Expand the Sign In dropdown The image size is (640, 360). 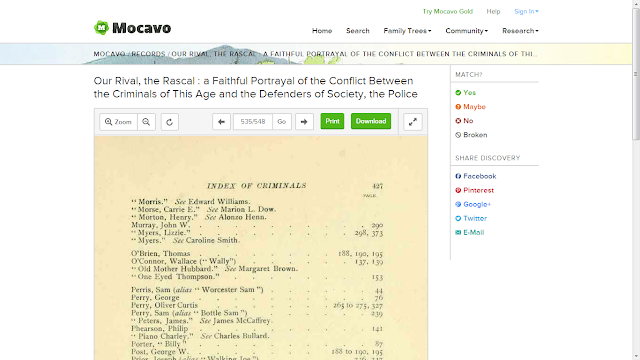point(526,11)
